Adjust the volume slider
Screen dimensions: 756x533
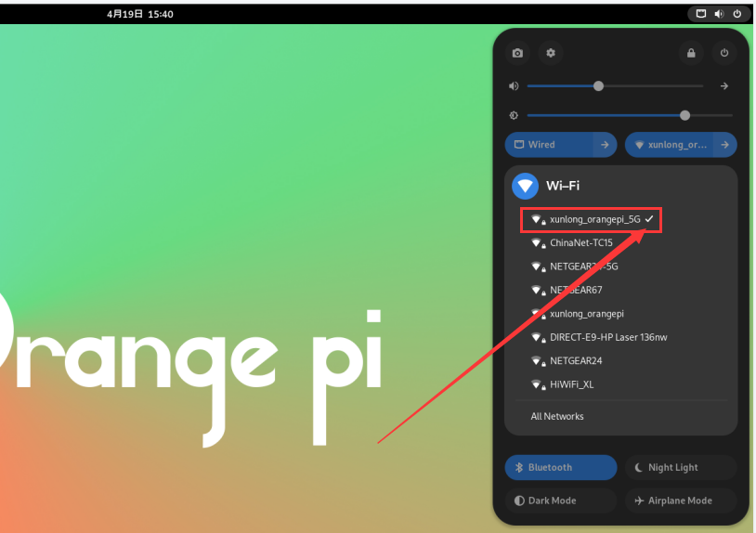pos(615,86)
